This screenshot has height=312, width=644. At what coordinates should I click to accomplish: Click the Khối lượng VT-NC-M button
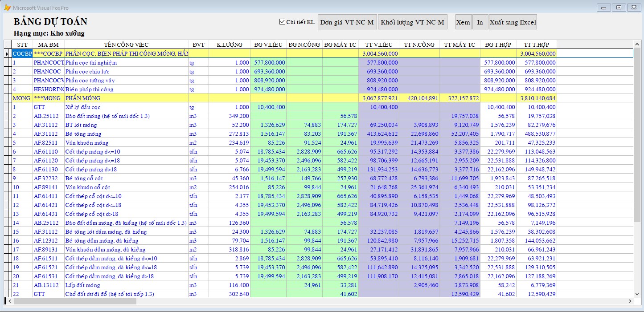pyautogui.click(x=412, y=22)
